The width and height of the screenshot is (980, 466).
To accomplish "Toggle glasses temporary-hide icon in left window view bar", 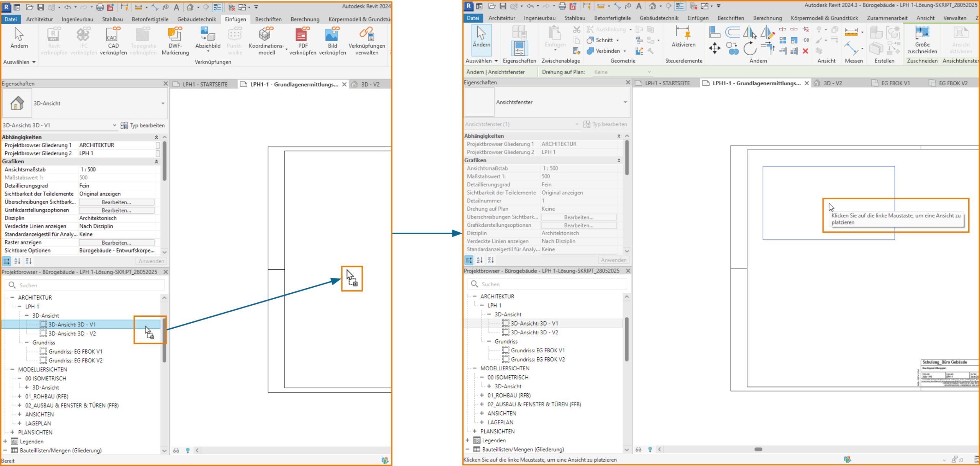I will point(176,450).
